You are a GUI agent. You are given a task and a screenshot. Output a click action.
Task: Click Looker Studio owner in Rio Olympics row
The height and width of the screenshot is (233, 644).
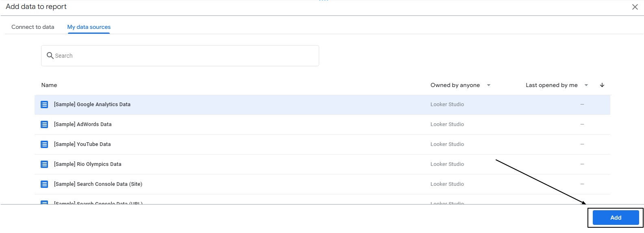point(447,164)
